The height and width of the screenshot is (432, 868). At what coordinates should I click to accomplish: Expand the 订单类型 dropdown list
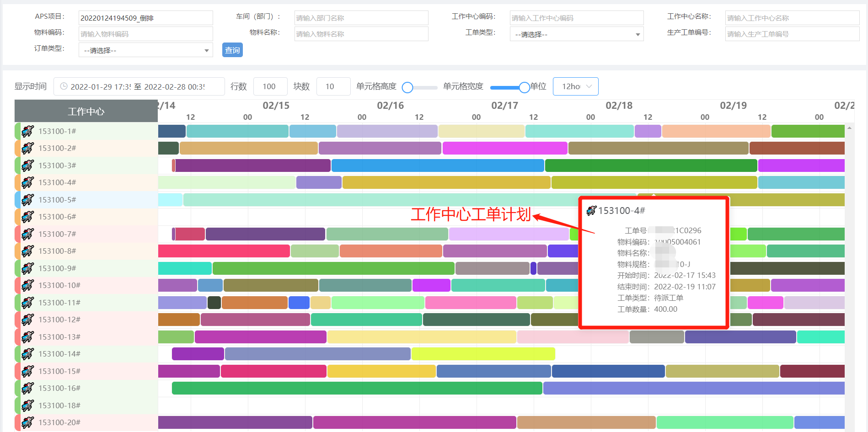point(145,50)
